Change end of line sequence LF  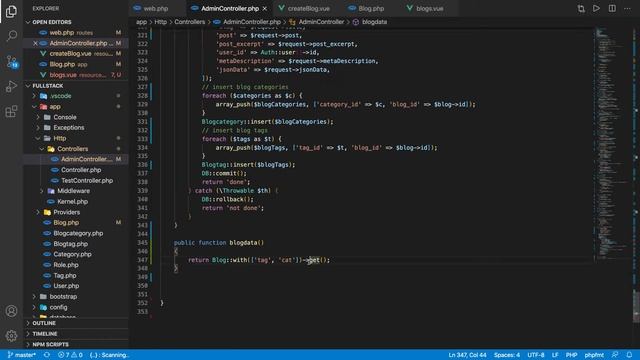point(555,355)
